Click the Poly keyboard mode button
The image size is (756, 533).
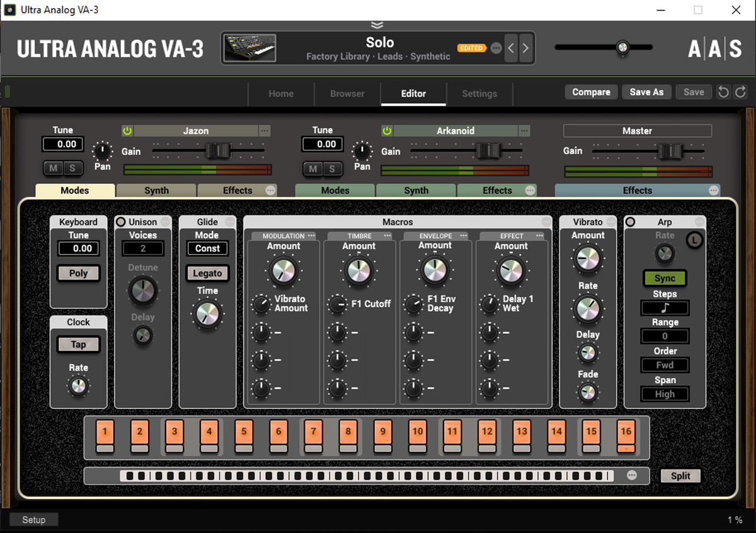click(78, 273)
